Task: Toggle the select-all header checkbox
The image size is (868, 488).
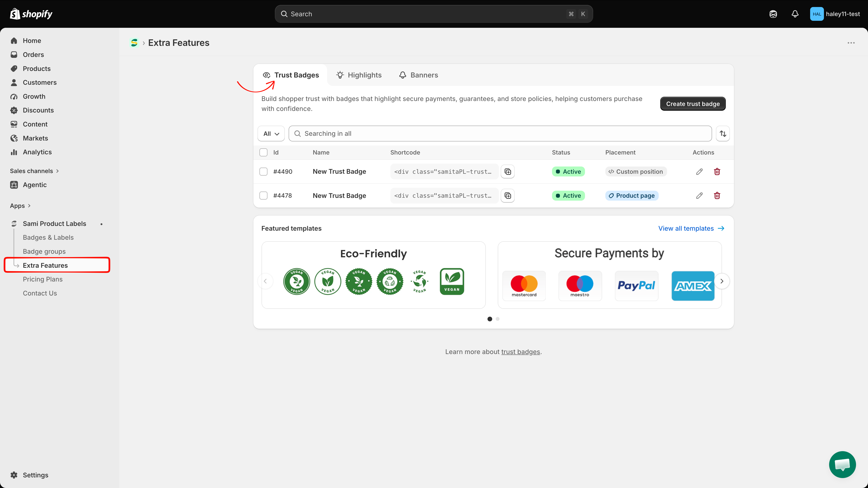Action: click(x=264, y=152)
